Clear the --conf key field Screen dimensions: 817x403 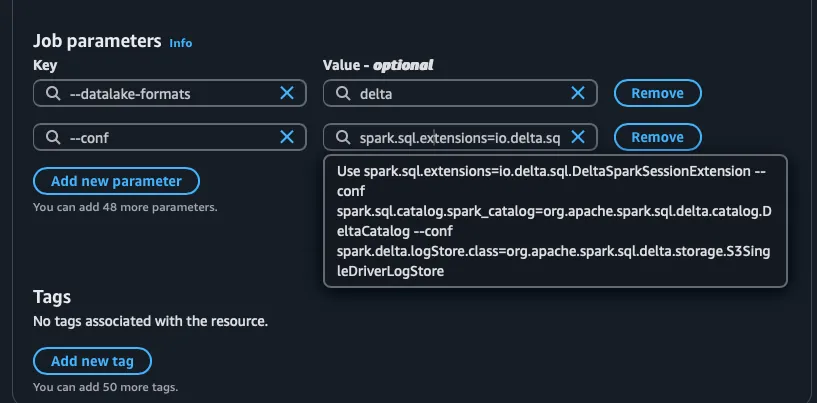point(287,137)
